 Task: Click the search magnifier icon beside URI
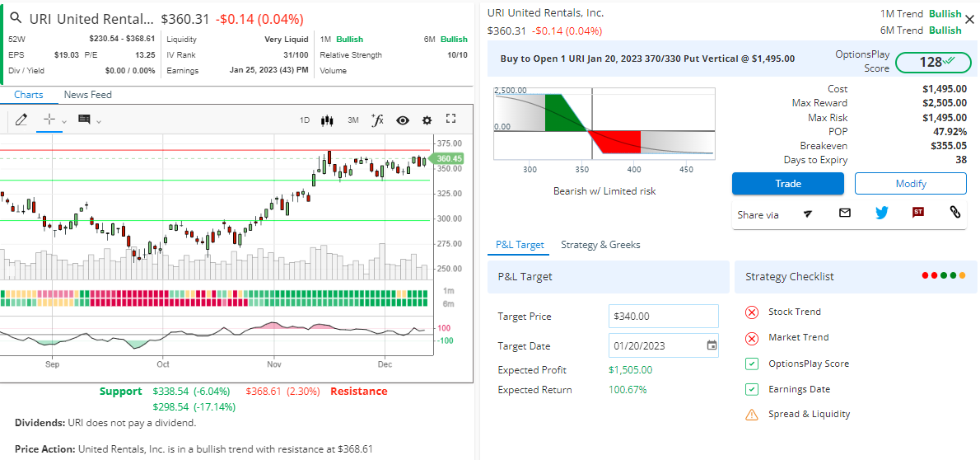pos(16,19)
